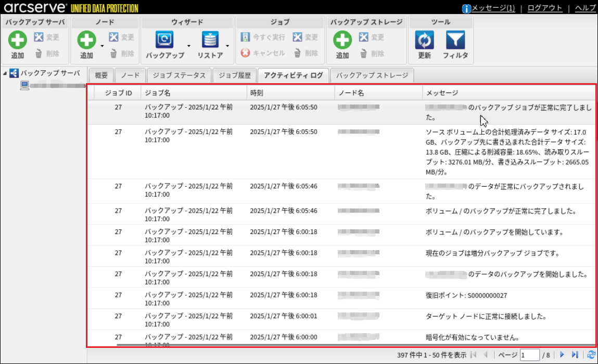This screenshot has width=598, height=364.
Task: Open the 概要 tab
Action: point(101,75)
